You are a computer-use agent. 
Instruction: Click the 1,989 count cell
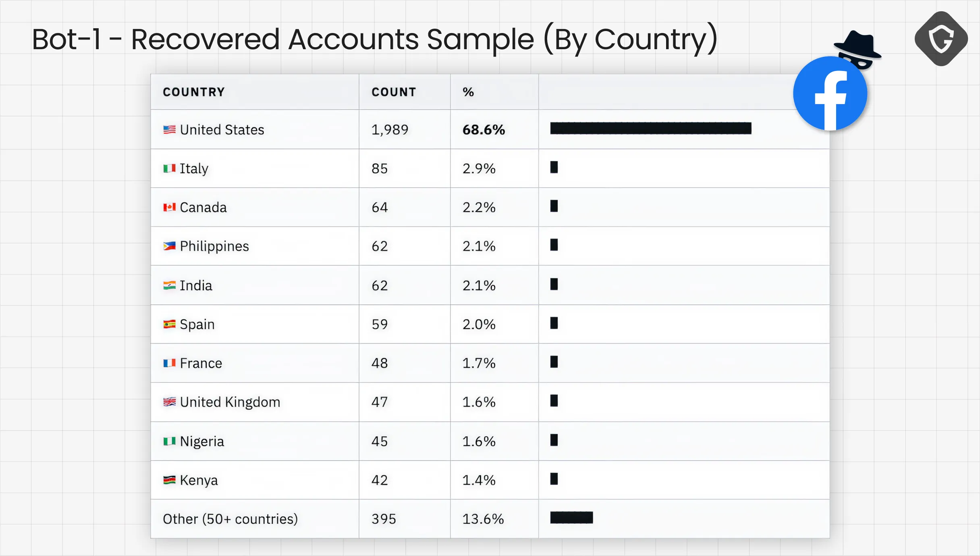pos(390,129)
